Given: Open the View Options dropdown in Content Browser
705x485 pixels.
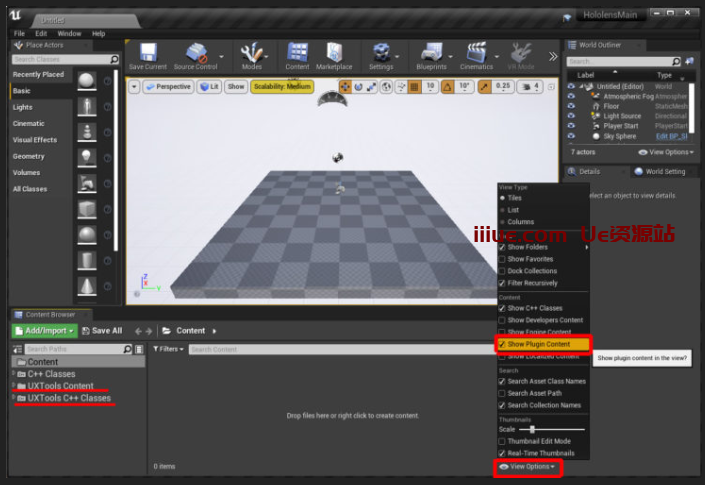Looking at the screenshot, I should tap(527, 466).
